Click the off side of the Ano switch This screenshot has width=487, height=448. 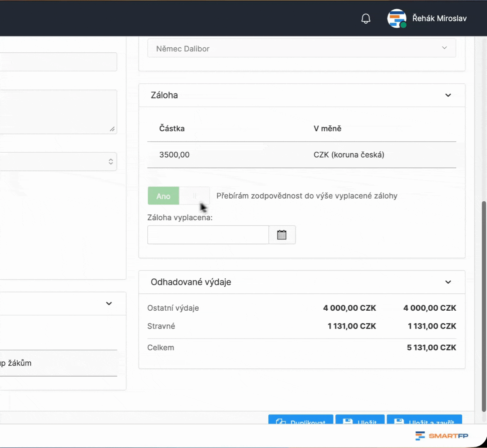point(195,196)
